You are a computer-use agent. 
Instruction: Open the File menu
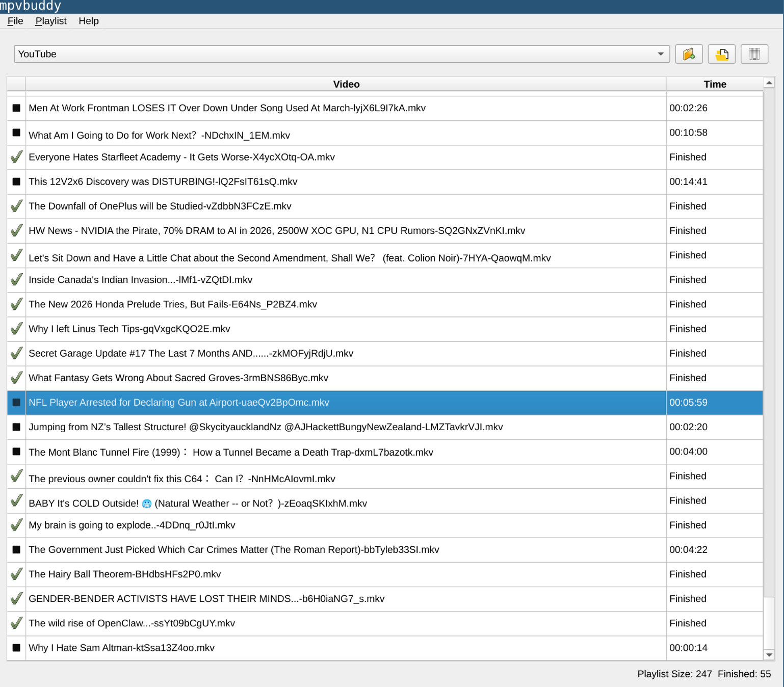point(15,21)
